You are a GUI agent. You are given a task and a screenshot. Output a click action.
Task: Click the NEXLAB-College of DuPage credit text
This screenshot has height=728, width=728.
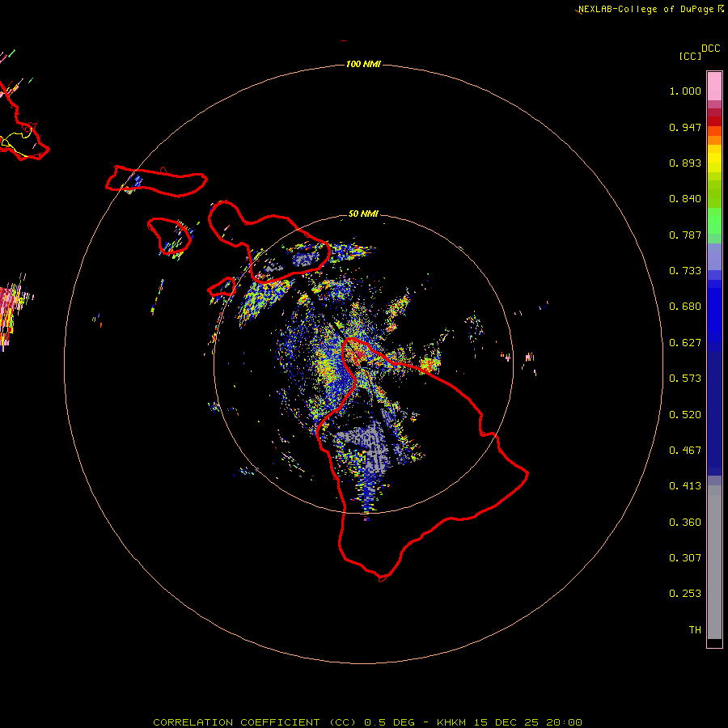pyautogui.click(x=645, y=9)
